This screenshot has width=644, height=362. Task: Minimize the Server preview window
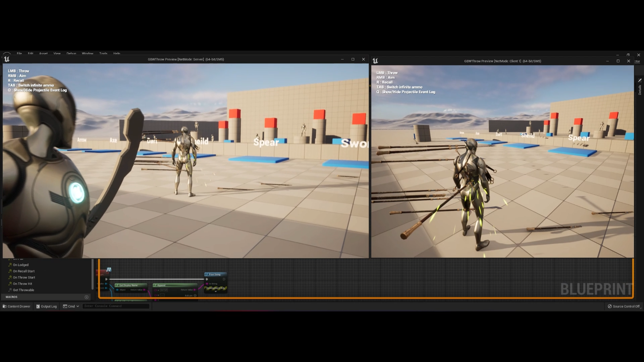(342, 59)
